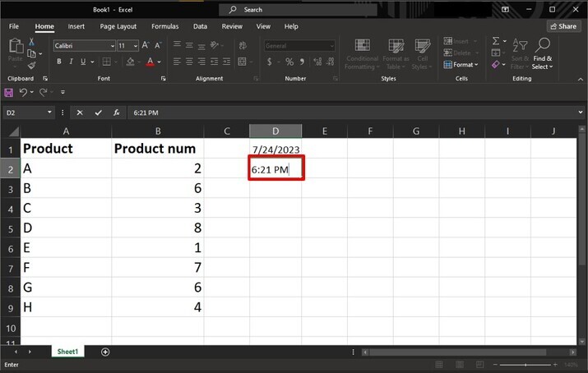Switch to the Insert tab

pyautogui.click(x=76, y=26)
